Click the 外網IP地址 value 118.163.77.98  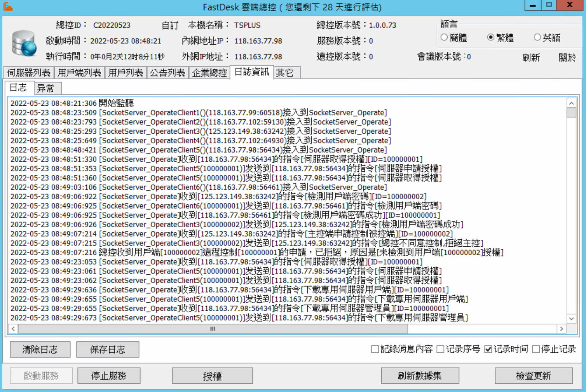[x=258, y=57]
